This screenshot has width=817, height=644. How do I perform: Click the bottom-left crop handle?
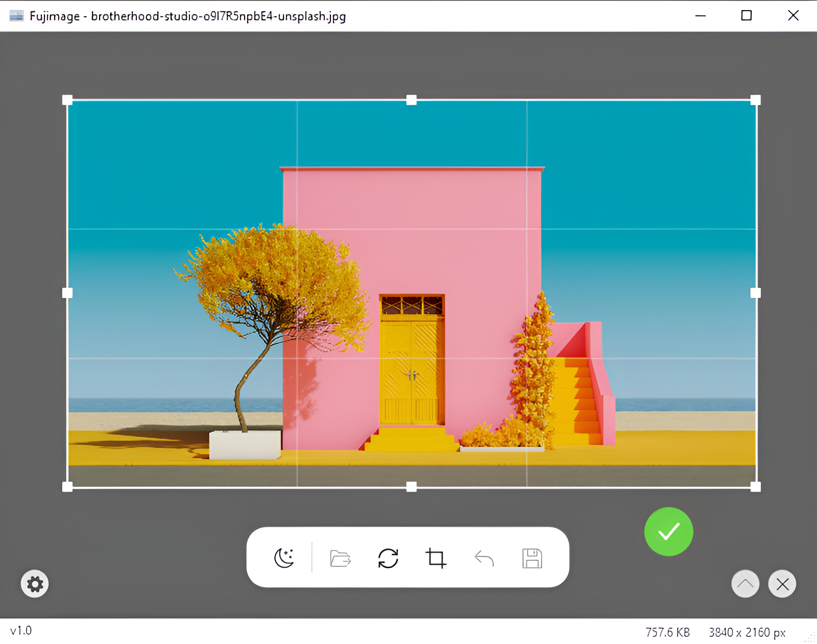pos(67,487)
